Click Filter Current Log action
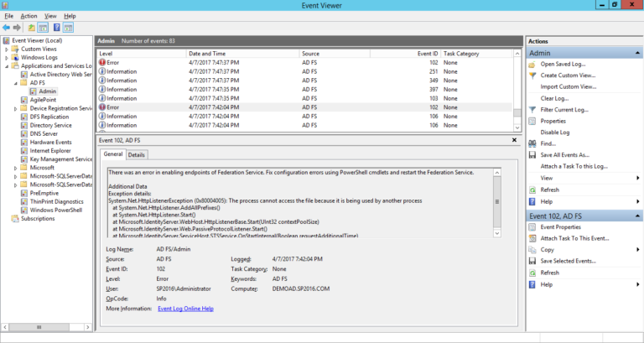This screenshot has height=343, width=644. click(564, 110)
